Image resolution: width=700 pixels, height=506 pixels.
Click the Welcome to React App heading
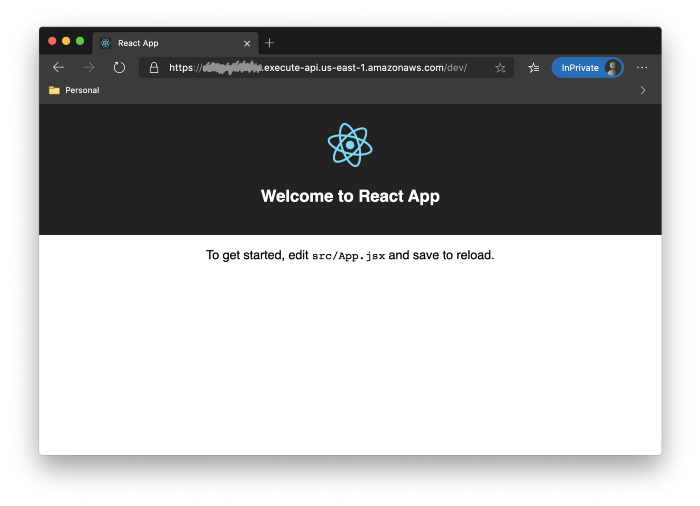pyautogui.click(x=350, y=196)
